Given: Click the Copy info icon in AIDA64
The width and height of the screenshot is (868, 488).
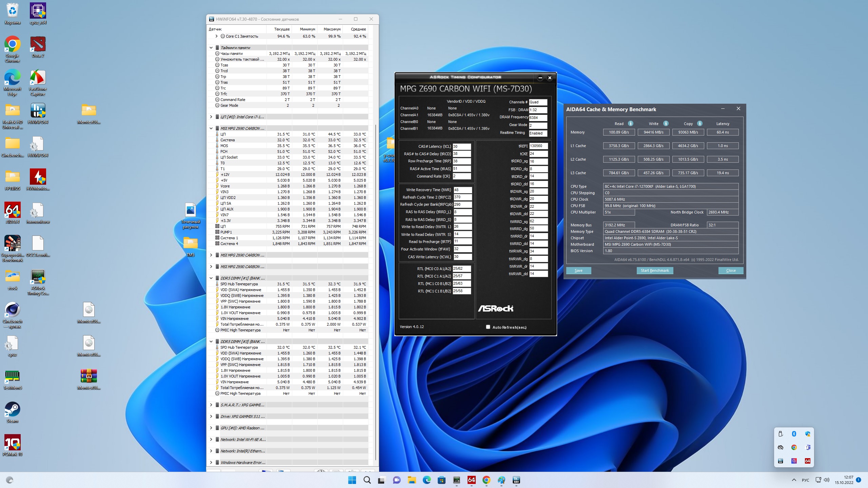Looking at the screenshot, I should click(x=700, y=124).
